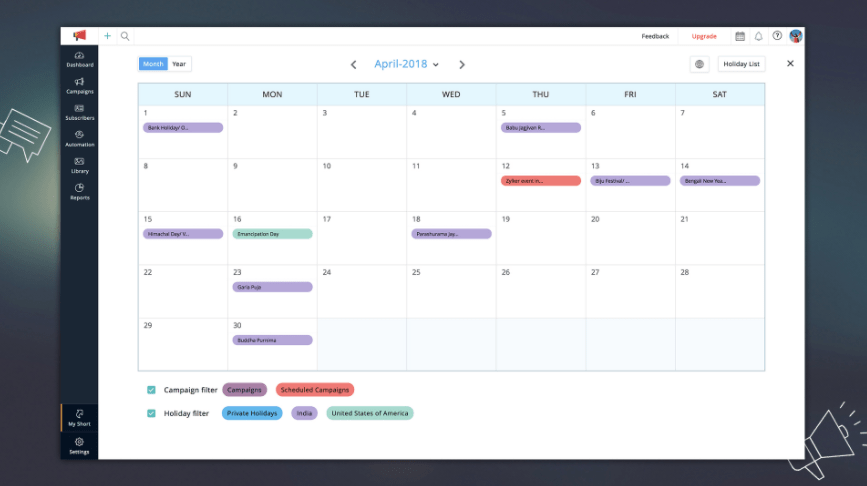Open the Holiday List button
The width and height of the screenshot is (867, 486).
tap(741, 64)
